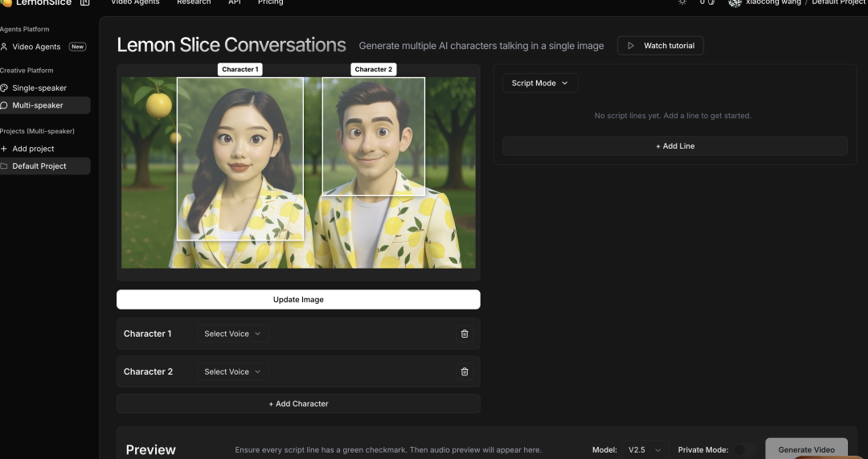
Task: Open Video Agents in the sidebar
Action: (36, 47)
